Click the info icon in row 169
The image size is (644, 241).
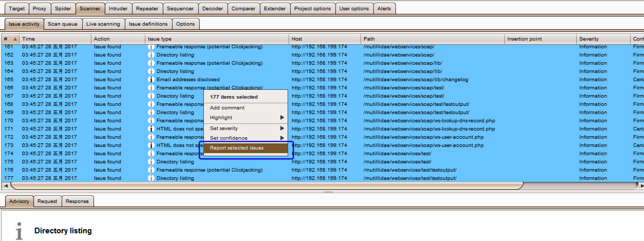151,112
